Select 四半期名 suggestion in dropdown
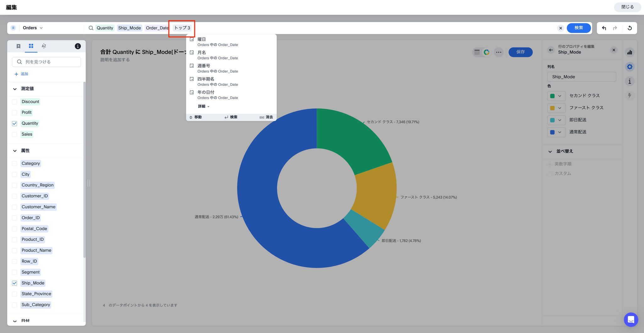The height and width of the screenshot is (333, 644). point(231,81)
